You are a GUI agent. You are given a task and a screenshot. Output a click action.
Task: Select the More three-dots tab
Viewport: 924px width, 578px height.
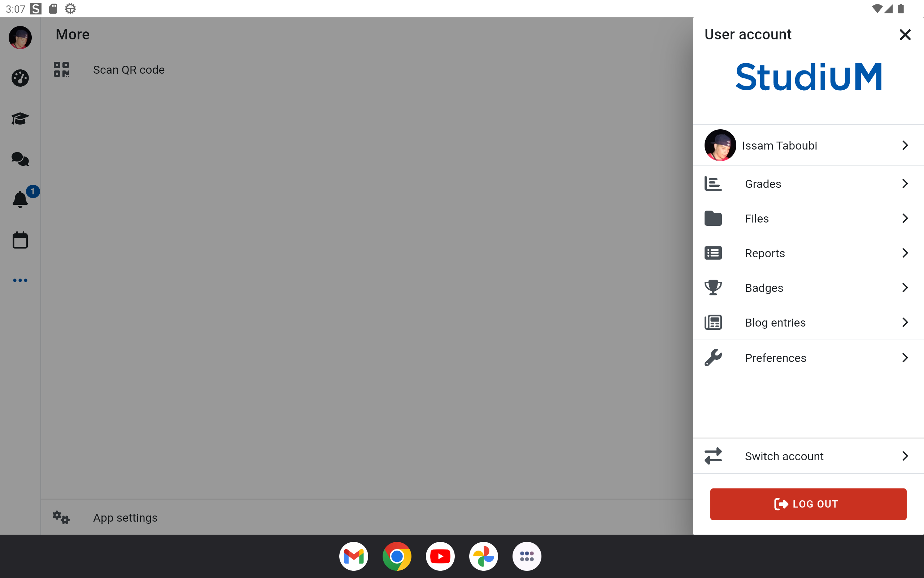[20, 280]
